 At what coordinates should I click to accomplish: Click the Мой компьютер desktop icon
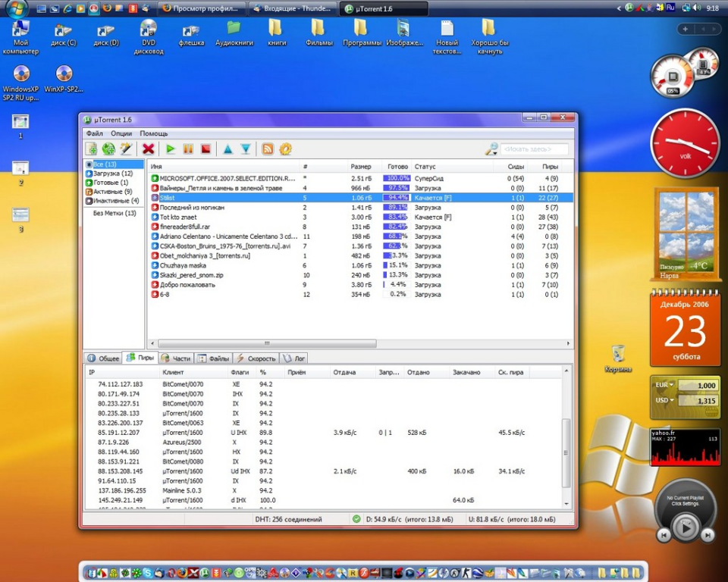click(20, 38)
